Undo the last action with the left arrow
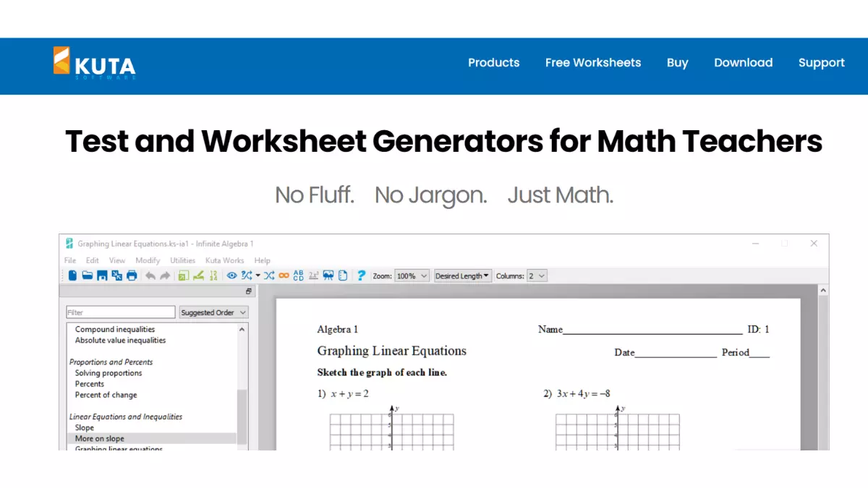This screenshot has width=868, height=488. 150,275
